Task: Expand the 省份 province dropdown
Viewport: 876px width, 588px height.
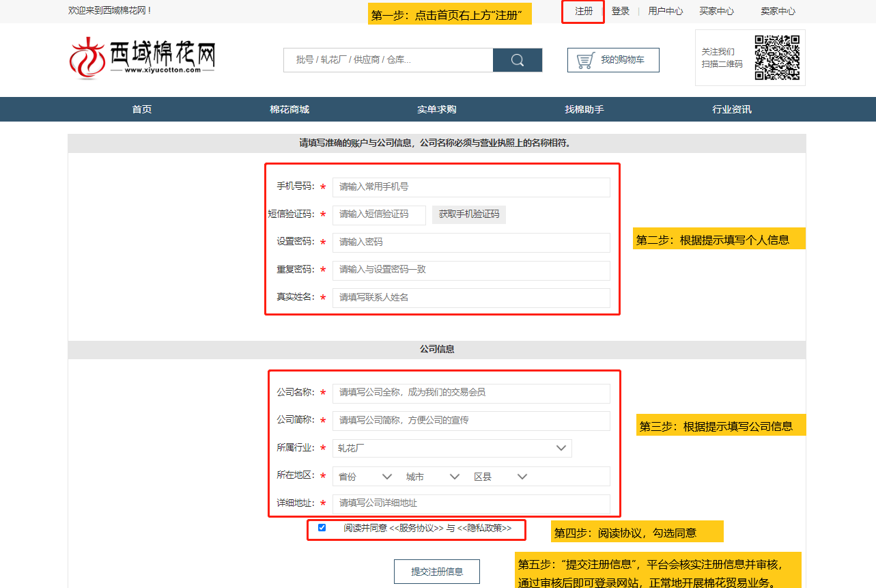Action: point(365,477)
